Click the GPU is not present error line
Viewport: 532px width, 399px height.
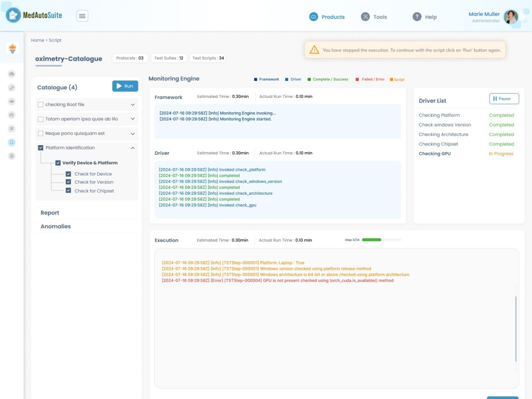(278, 280)
